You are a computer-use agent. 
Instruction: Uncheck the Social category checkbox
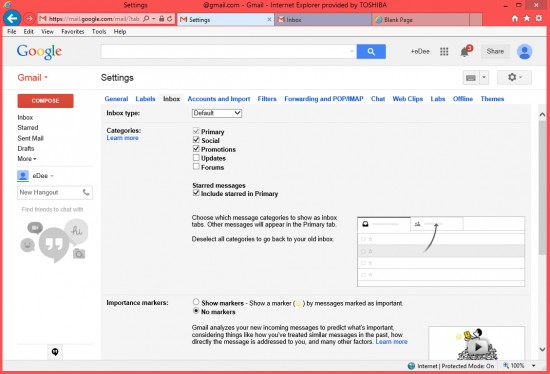[196, 140]
